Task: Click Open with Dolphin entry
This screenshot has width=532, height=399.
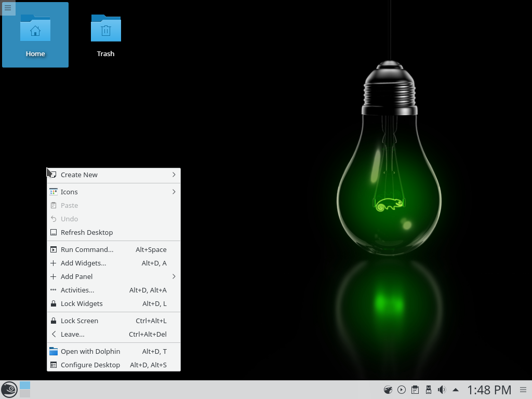Action: pos(90,351)
